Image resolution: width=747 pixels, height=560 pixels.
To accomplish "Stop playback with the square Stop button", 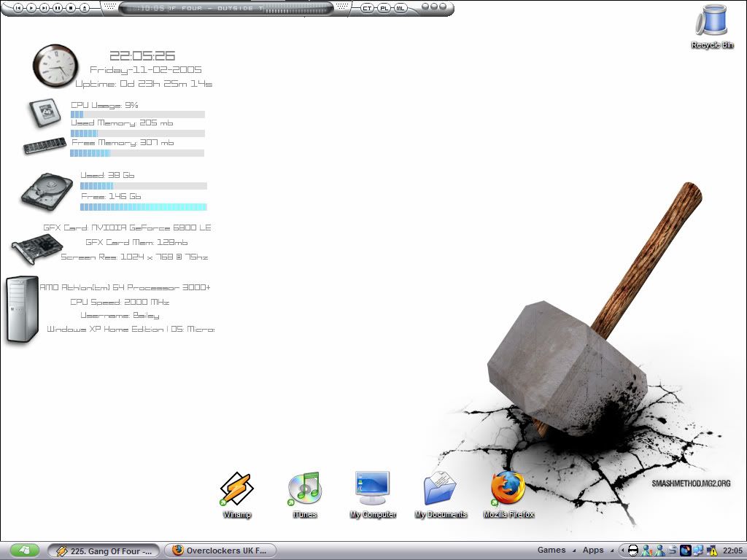I will 71,8.
